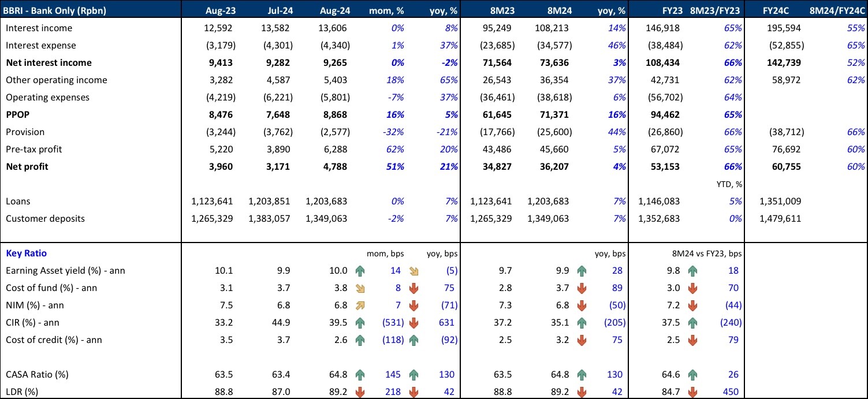This screenshot has width=868, height=399.
Task: Select the mom arrow icon for CASA Ratio
Action: pos(360,374)
